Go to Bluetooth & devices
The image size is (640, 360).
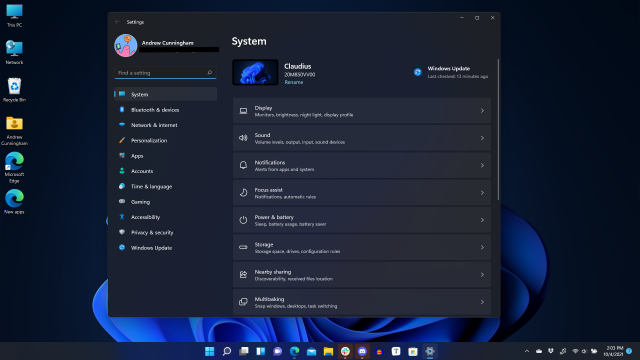165,110
